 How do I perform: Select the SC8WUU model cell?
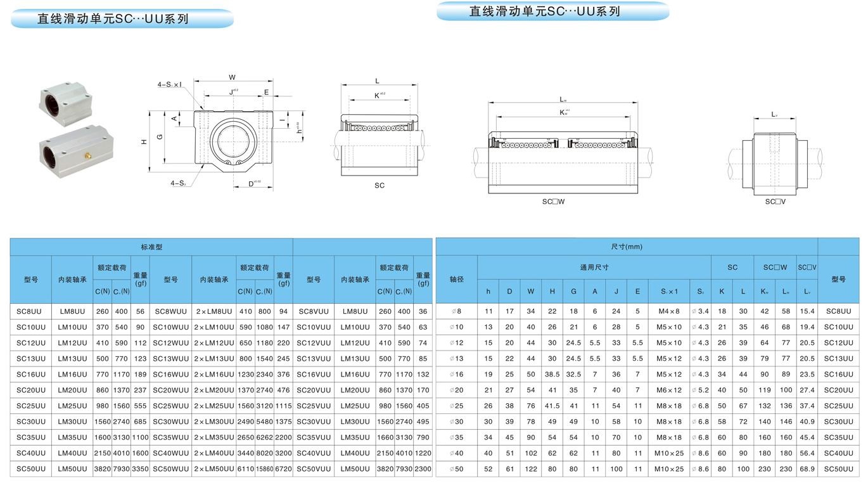coord(170,311)
